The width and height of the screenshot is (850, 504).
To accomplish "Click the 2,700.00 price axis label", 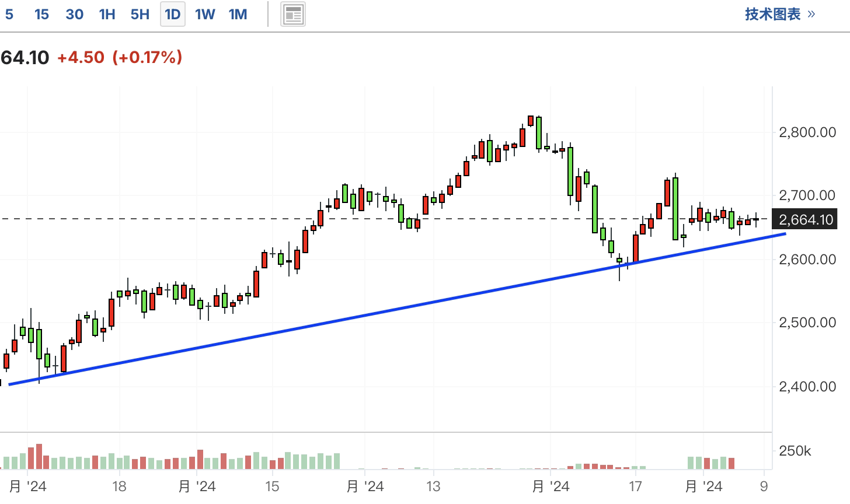I will pos(807,195).
